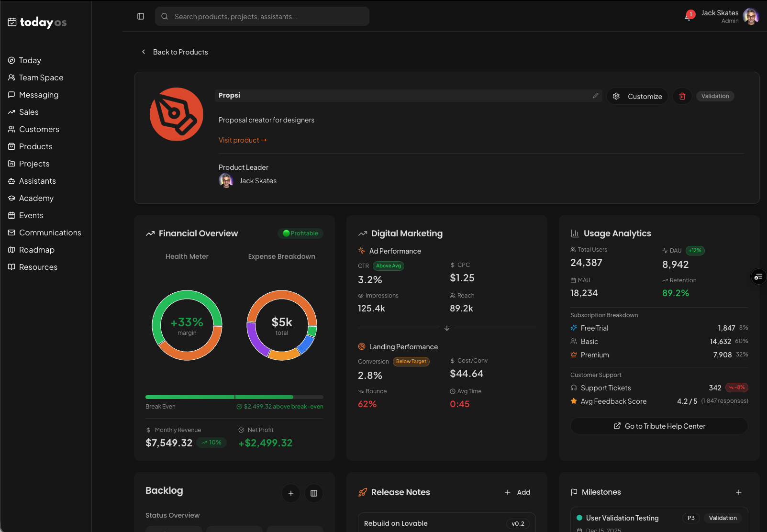Click the Landing Performance target icon

[x=362, y=346]
